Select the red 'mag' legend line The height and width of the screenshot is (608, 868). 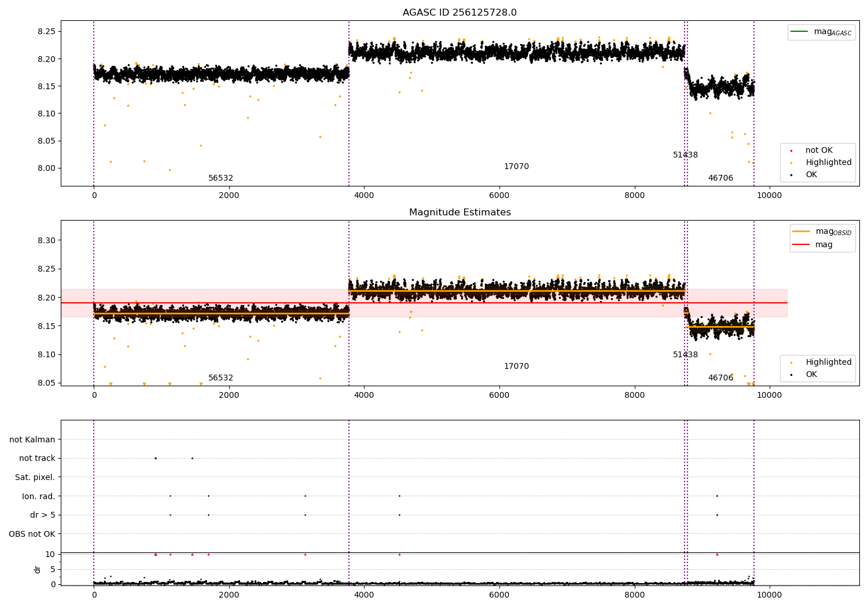click(x=801, y=245)
